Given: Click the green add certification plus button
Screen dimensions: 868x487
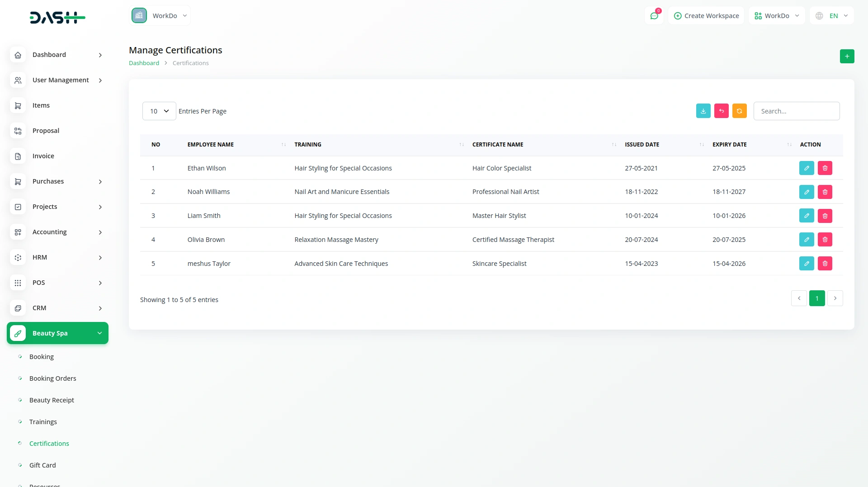Looking at the screenshot, I should tap(847, 57).
